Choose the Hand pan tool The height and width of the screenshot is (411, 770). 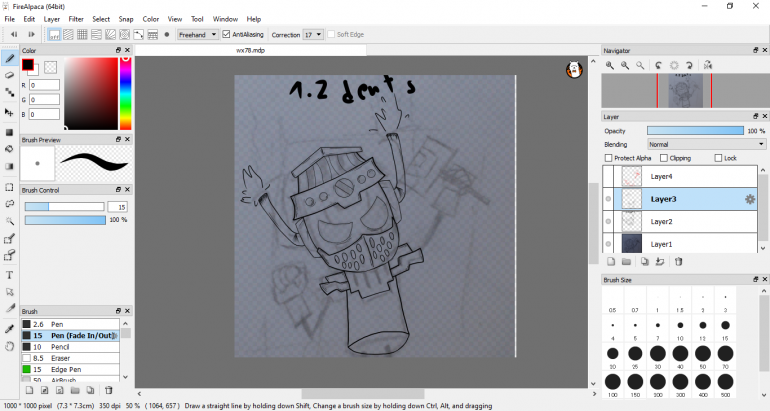coord(10,346)
